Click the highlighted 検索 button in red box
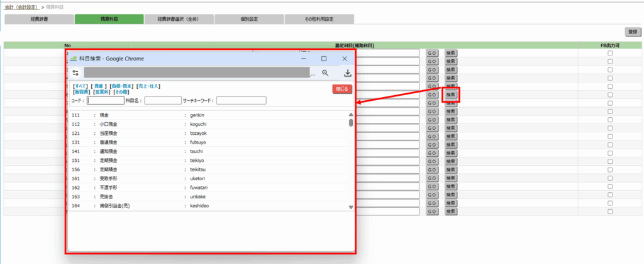644x264 pixels. click(451, 95)
